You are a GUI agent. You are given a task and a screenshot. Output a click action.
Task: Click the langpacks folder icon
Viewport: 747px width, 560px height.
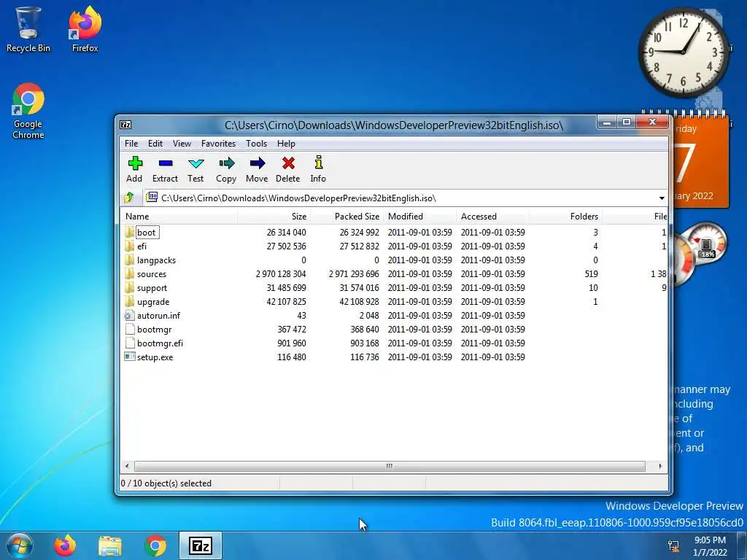coord(129,260)
